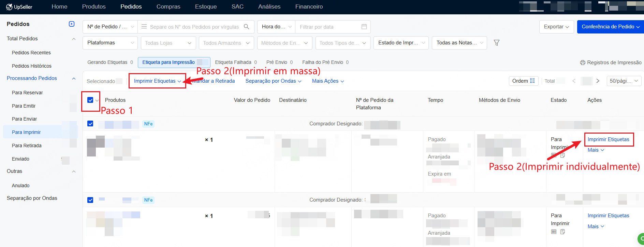Open the Produtos menu
The image size is (644, 247).
(94, 7)
